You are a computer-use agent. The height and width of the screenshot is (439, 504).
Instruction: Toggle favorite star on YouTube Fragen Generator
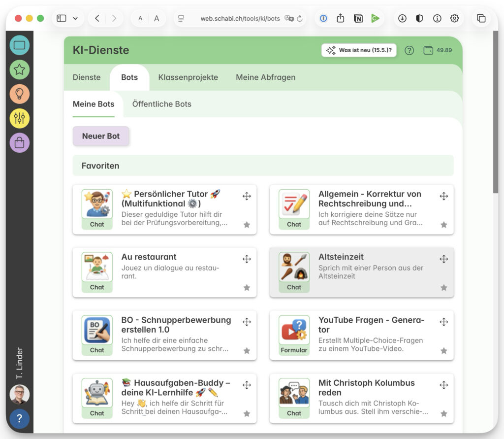444,350
